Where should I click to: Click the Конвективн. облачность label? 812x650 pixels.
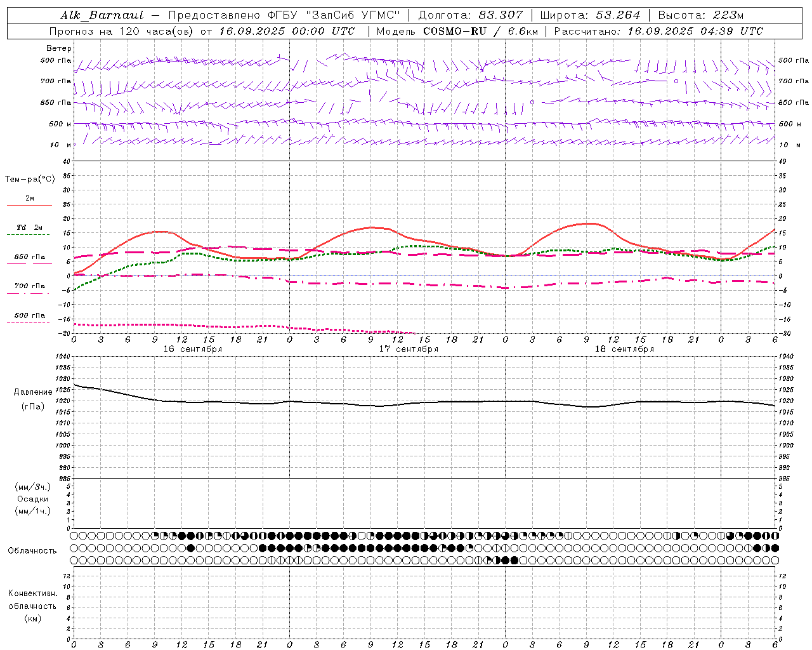(32, 600)
